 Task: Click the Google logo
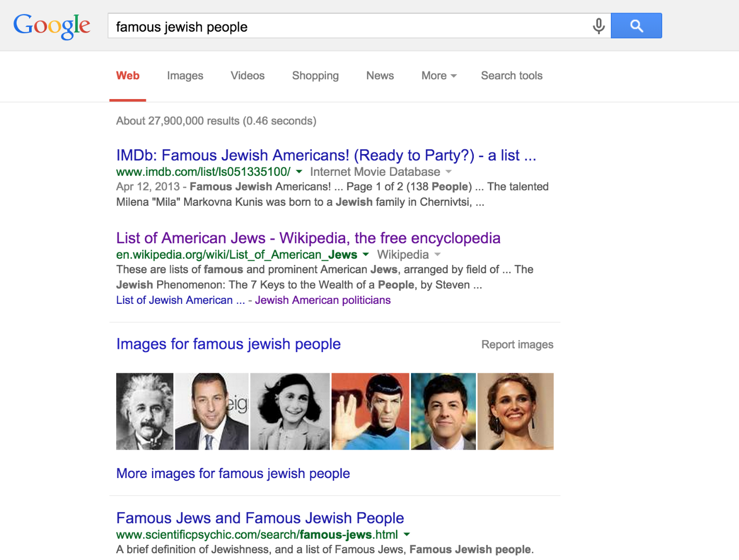click(x=51, y=26)
